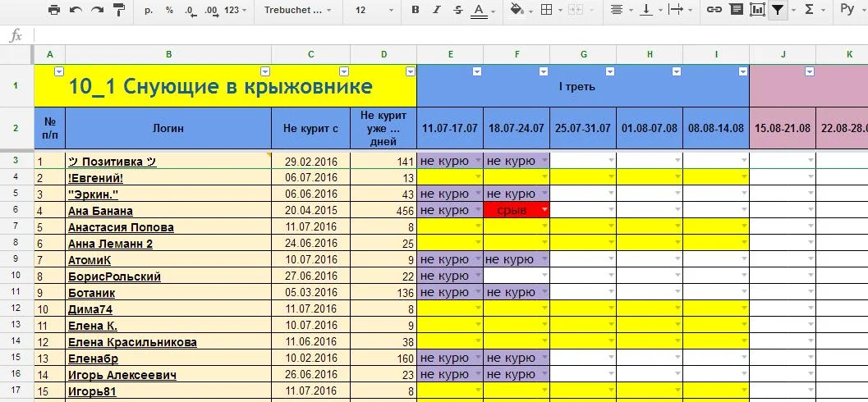Open the БорисРольский login link
The width and height of the screenshot is (868, 402).
click(114, 276)
